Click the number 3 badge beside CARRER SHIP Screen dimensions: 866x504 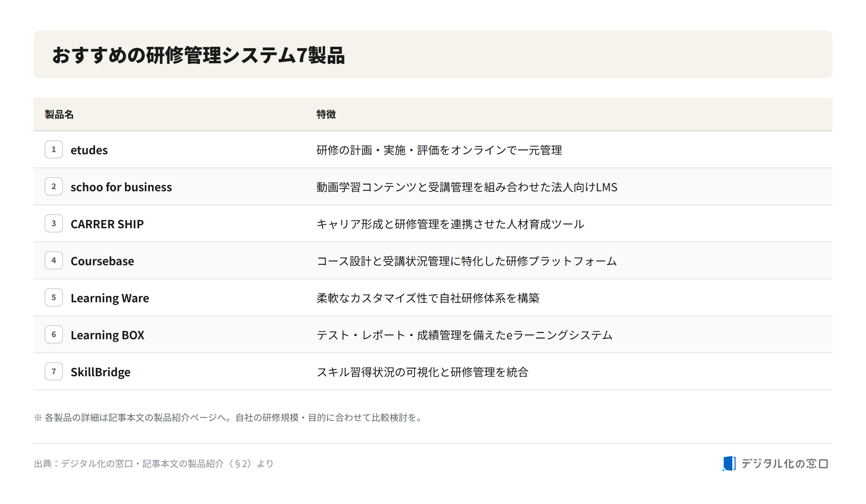click(54, 223)
